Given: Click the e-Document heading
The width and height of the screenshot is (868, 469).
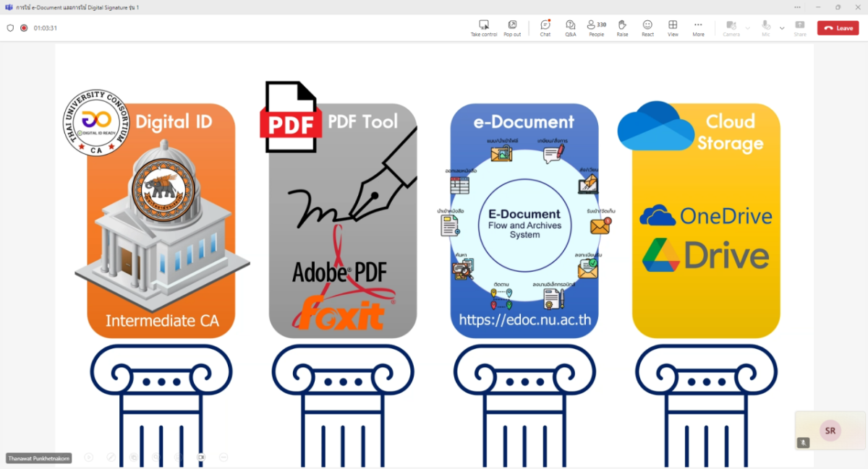Looking at the screenshot, I should coord(524,121).
